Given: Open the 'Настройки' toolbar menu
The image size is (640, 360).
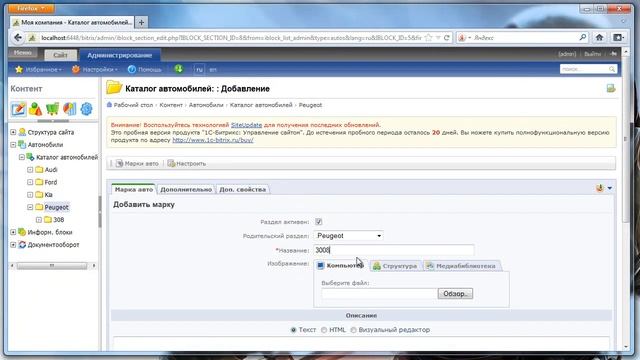Looking at the screenshot, I should click(95, 69).
